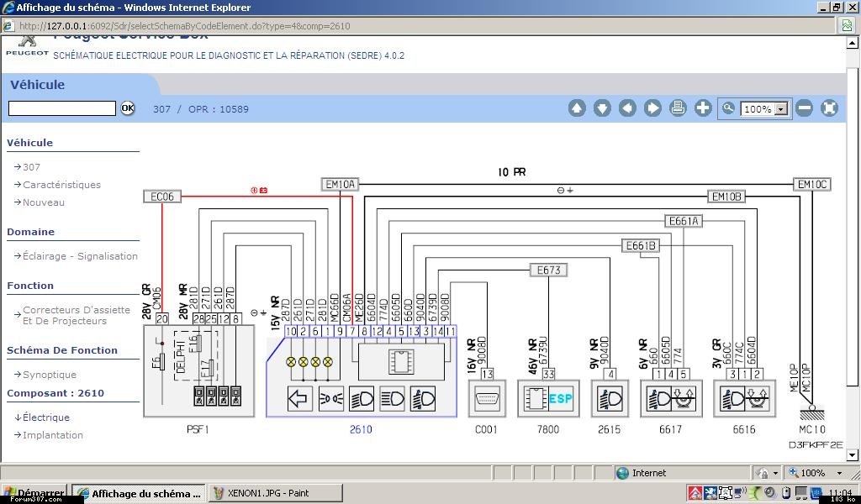Pan the schematic up with up-arrow icon

(x=577, y=108)
